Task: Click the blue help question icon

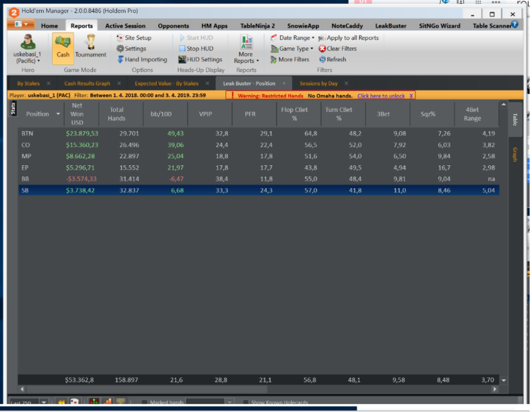Action: click(x=515, y=24)
